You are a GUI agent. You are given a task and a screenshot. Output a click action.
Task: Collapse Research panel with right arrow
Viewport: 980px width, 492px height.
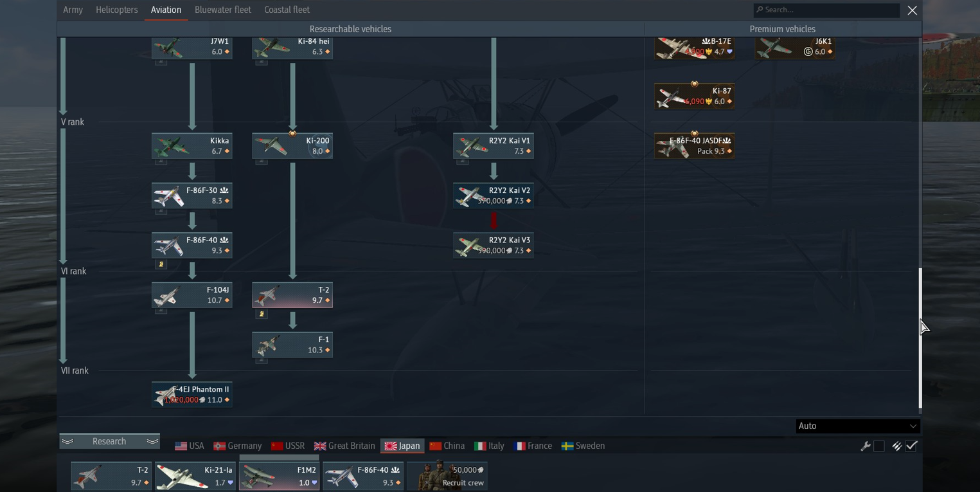click(152, 441)
